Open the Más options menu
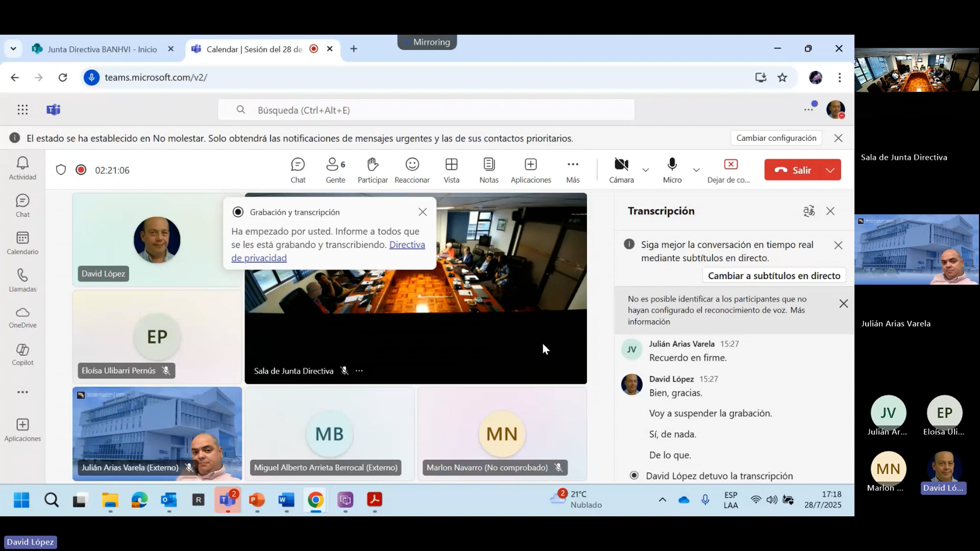This screenshot has width=980, height=551. 572,170
